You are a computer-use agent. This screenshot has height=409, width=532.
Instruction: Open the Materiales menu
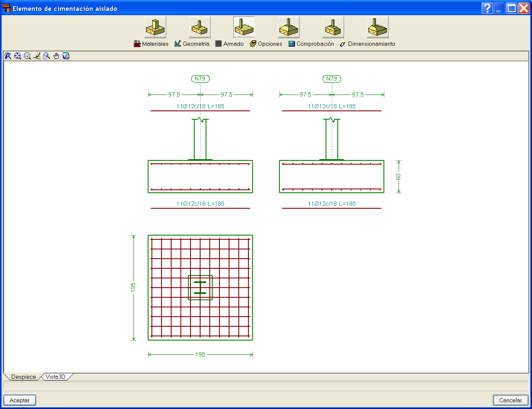151,44
